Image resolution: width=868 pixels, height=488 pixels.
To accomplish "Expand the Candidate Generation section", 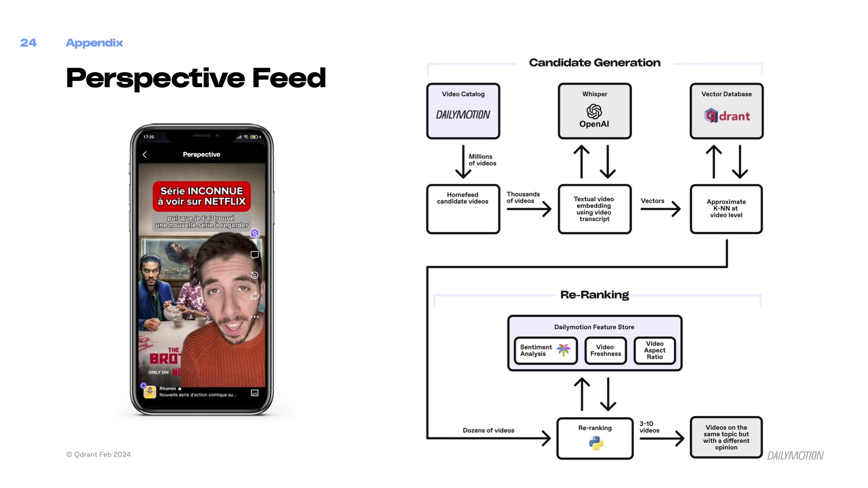I will pyautogui.click(x=595, y=62).
